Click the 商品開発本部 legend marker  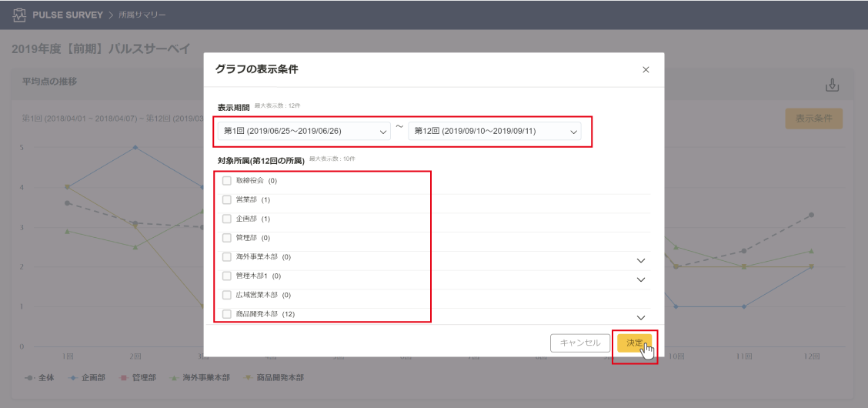pyautogui.click(x=247, y=378)
